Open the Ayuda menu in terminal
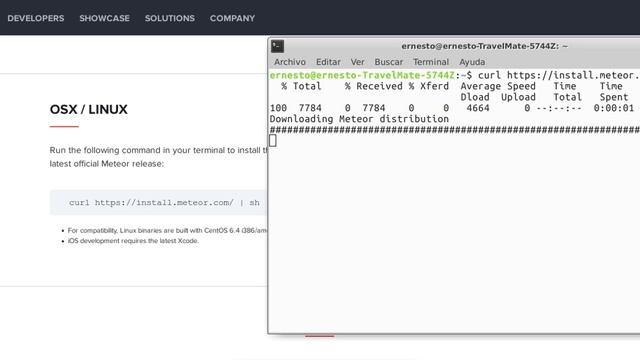Viewport: 640px width, 360px height. [472, 62]
